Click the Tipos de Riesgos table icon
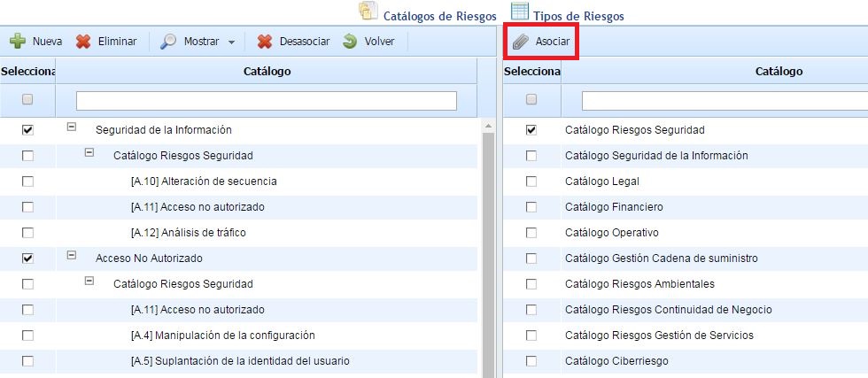The width and height of the screenshot is (868, 378). click(519, 12)
